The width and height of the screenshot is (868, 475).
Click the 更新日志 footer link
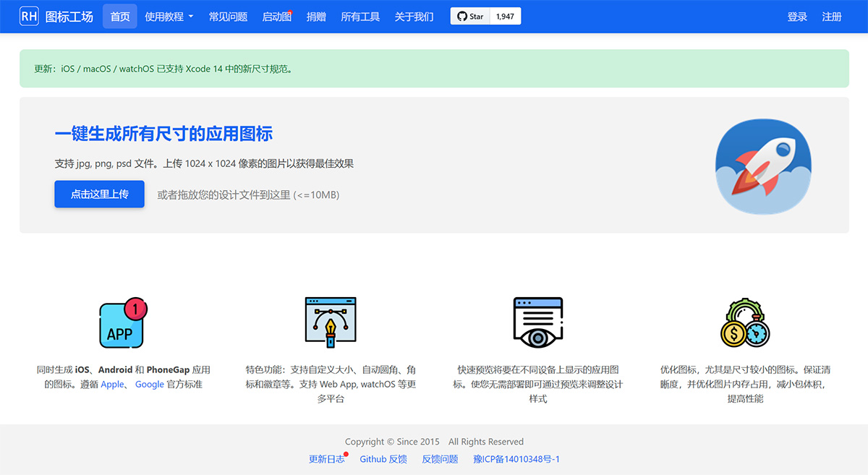pos(327,458)
